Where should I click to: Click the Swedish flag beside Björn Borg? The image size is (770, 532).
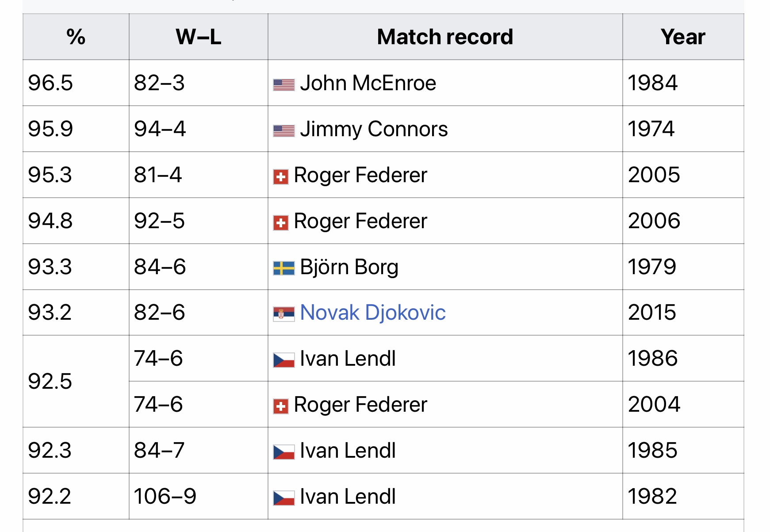283,268
